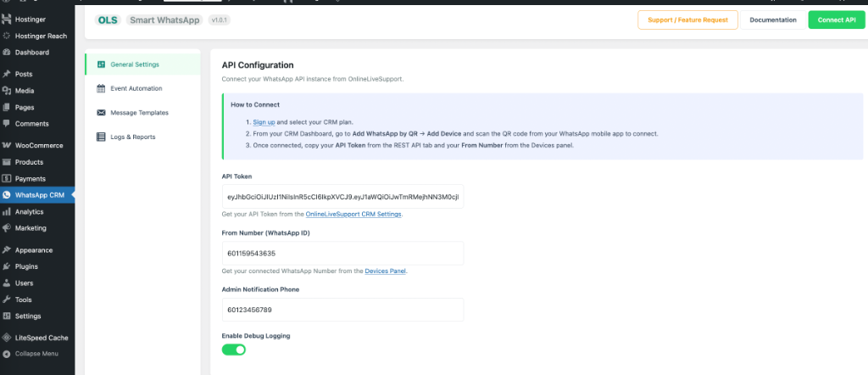Disable the Enable Debug Logging switch
868x375 pixels.
pos(234,350)
